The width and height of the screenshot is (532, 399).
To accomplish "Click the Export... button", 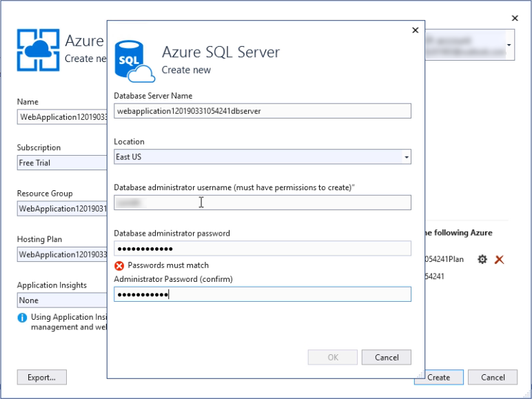I will pyautogui.click(x=41, y=377).
